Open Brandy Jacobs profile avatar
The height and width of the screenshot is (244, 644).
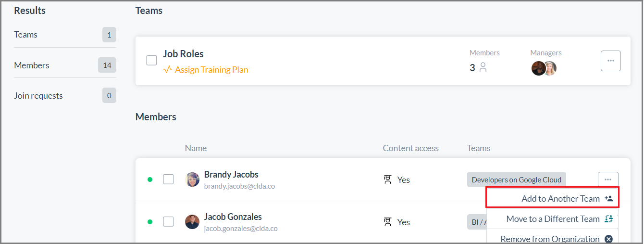point(192,180)
